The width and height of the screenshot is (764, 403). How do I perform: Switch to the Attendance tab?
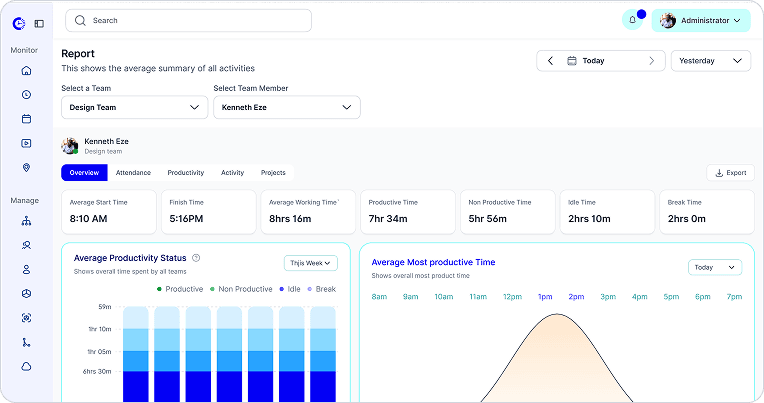click(133, 173)
